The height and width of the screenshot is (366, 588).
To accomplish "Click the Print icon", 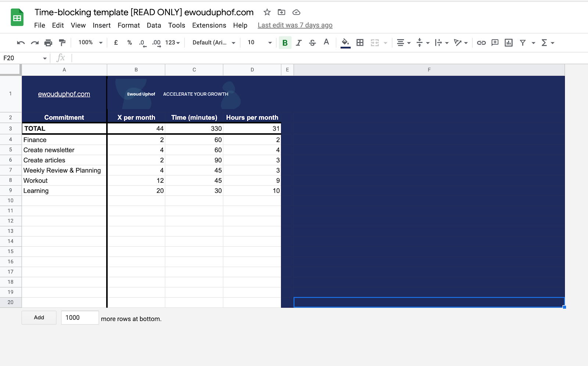I will pos(48,43).
